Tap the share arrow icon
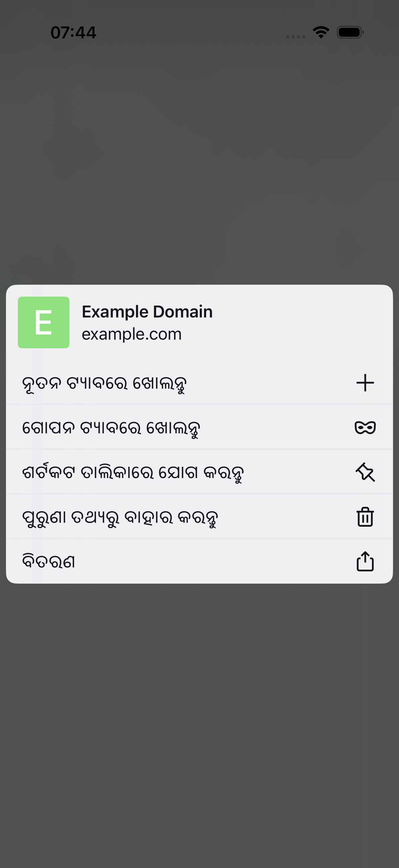This screenshot has width=399, height=868. [x=365, y=561]
